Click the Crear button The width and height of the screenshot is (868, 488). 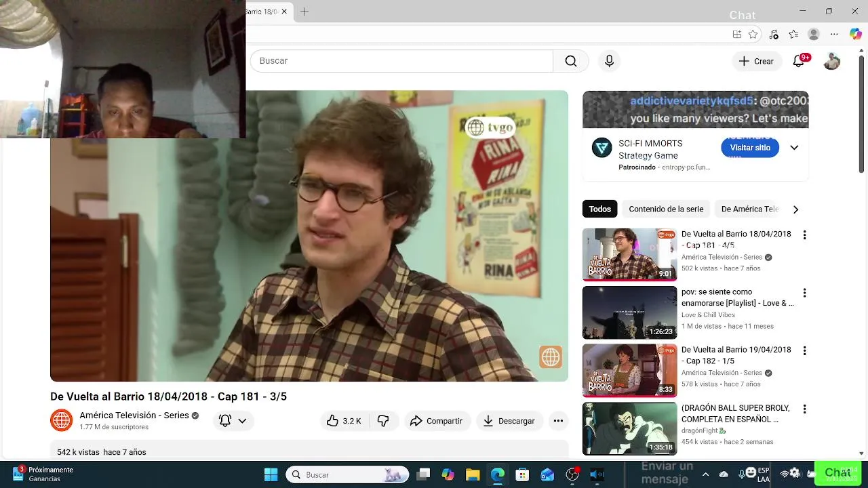[756, 61]
